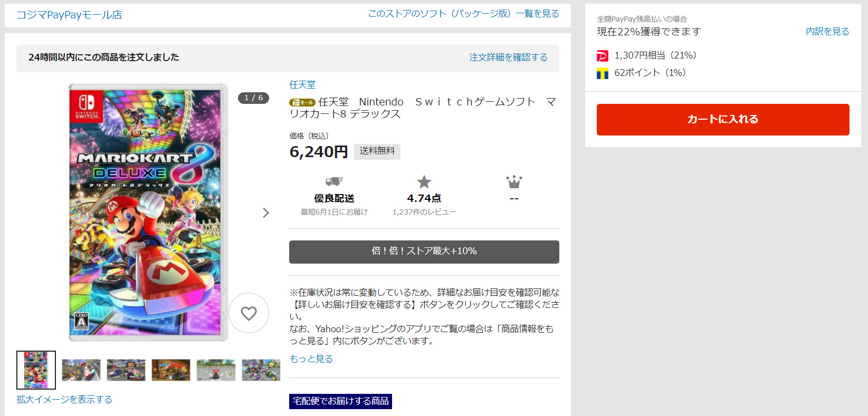Image resolution: width=868 pixels, height=416 pixels.
Task: Click 送料無料 free shipping badge
Action: point(377,151)
